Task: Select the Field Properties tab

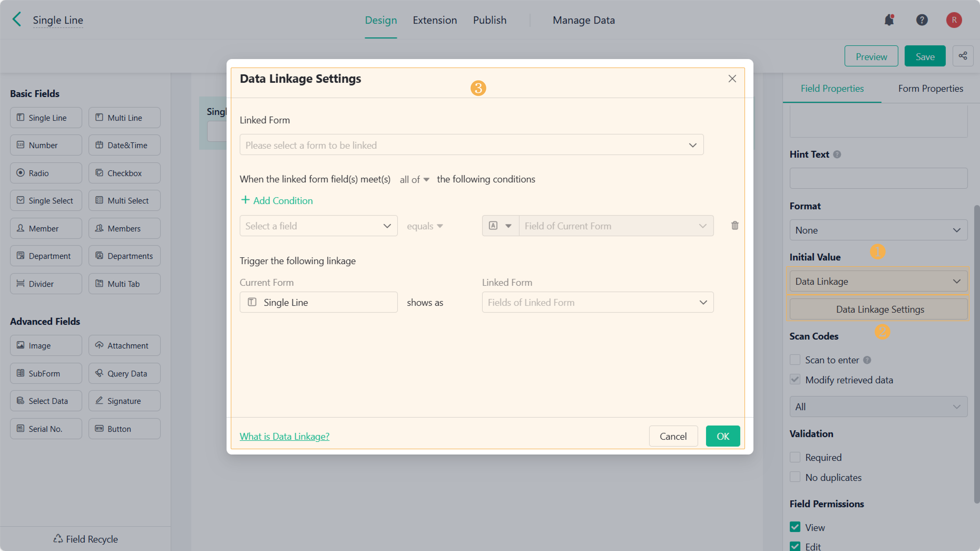Action: (832, 88)
